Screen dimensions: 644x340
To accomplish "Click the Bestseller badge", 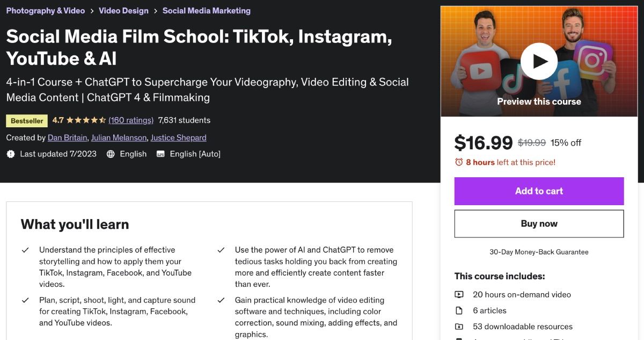I will [x=26, y=120].
